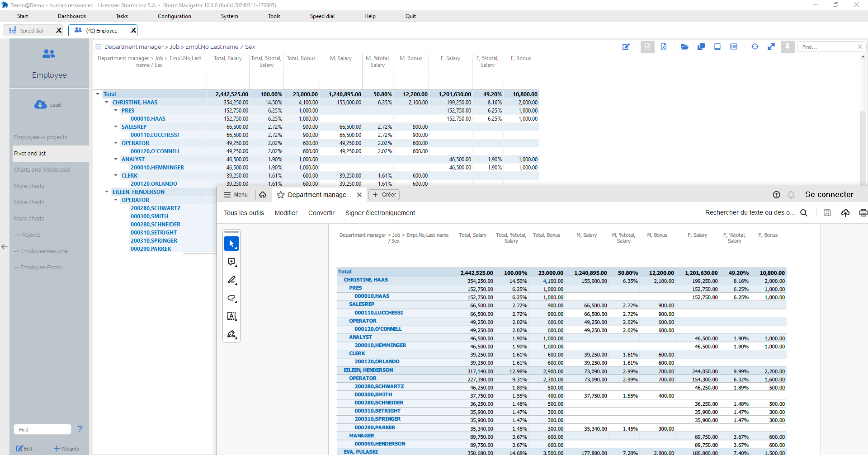Open Signer électroniquement in PDF viewer
Screen dimensions: 868x455
[x=380, y=213]
